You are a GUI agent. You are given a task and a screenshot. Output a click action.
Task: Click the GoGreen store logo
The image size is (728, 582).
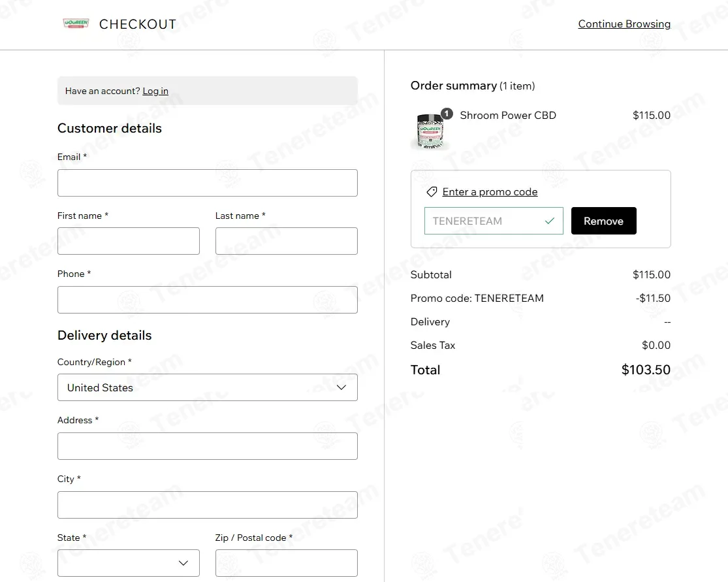click(x=76, y=24)
